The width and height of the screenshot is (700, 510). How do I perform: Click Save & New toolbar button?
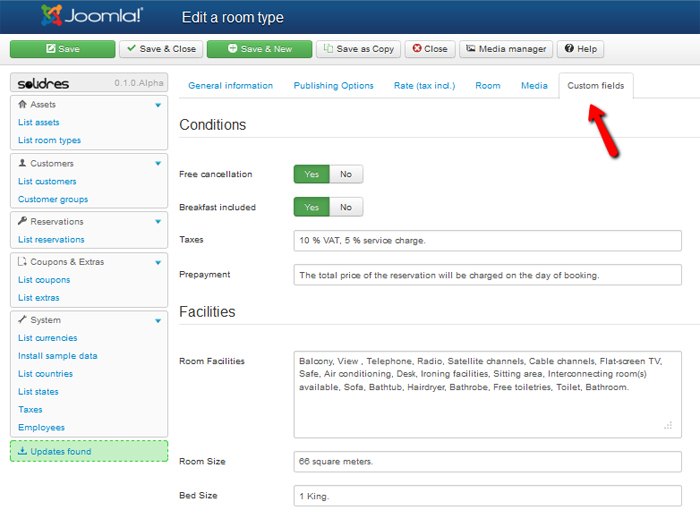click(260, 49)
